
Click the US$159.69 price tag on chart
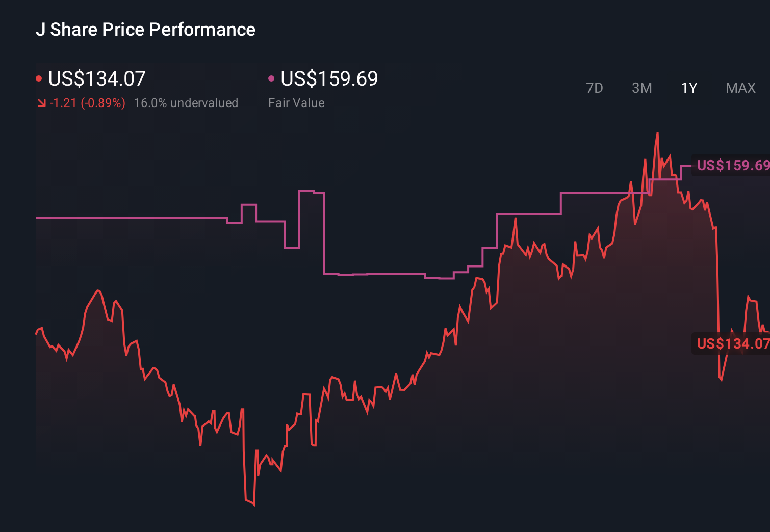(x=733, y=165)
